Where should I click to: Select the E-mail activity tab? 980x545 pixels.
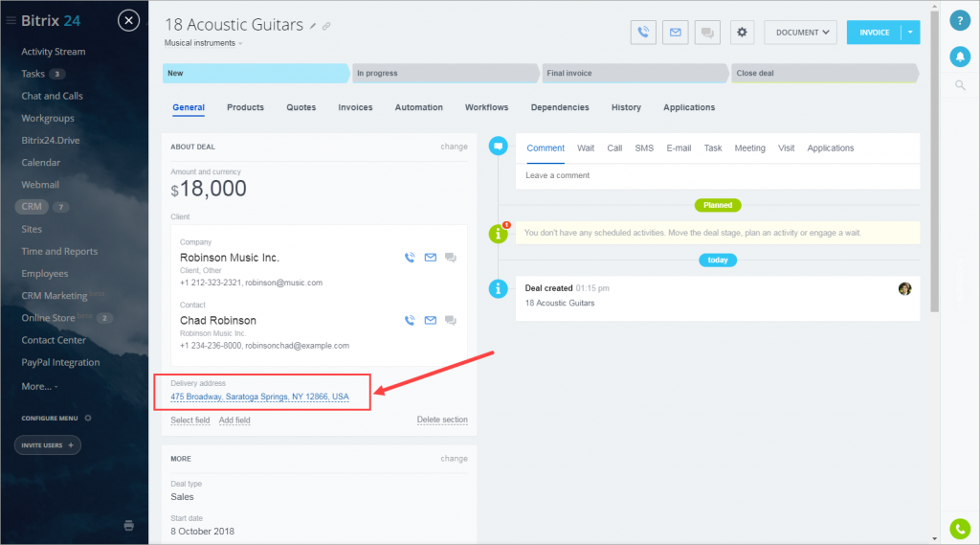679,148
